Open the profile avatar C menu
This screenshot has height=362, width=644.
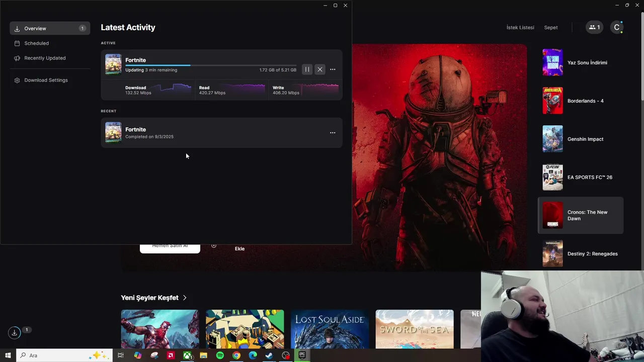[617, 28]
